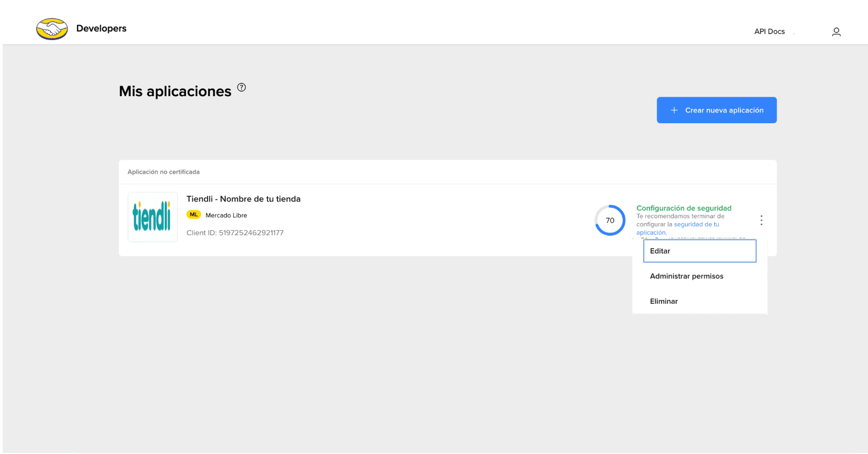Click the Aplicación no certificada label
Viewport: 868px width, 454px height.
pos(163,172)
